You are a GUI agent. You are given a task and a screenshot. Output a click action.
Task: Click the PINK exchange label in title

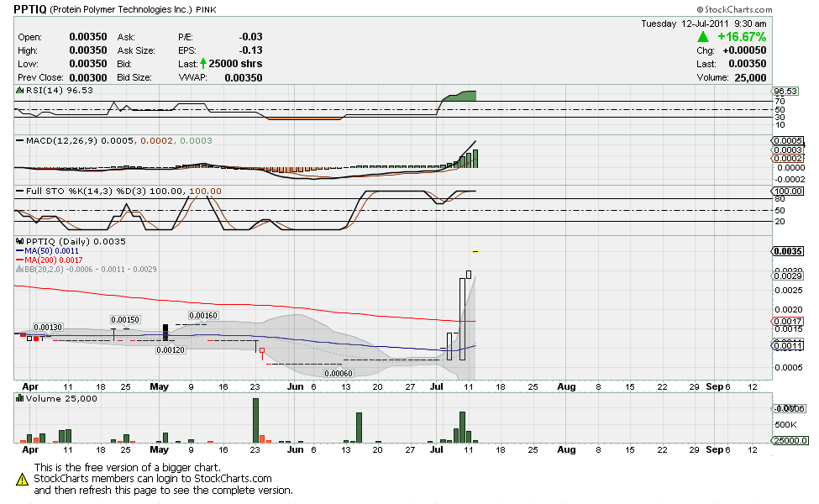[207, 9]
